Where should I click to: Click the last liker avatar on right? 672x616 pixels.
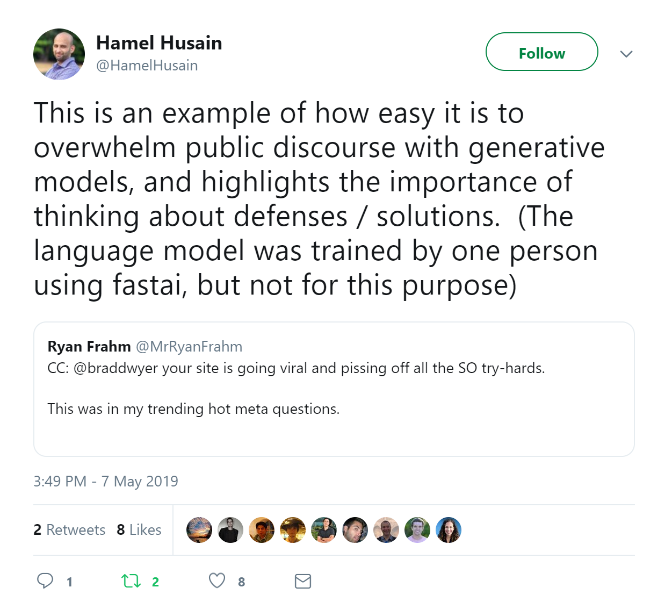point(449,530)
